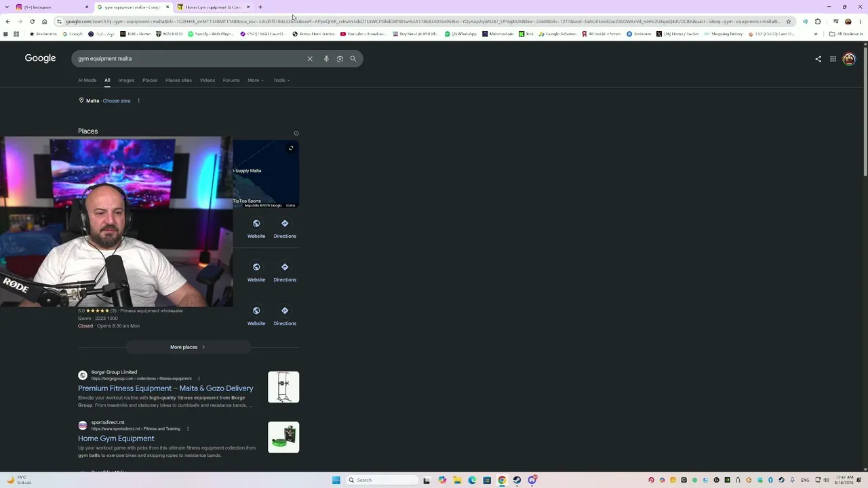Show the hidden bookmarks overflow chevron

point(816,34)
